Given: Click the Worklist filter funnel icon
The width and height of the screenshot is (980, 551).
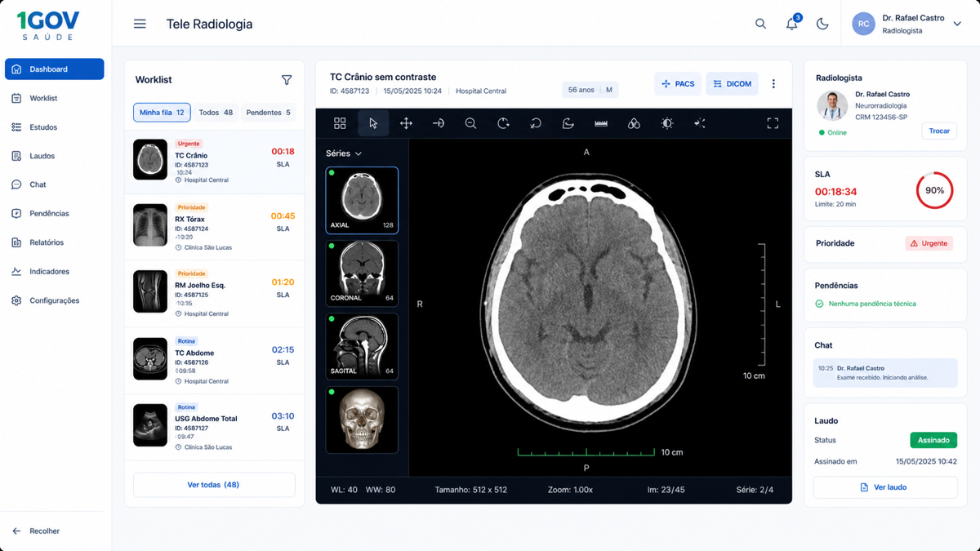Looking at the screenshot, I should pyautogui.click(x=287, y=80).
